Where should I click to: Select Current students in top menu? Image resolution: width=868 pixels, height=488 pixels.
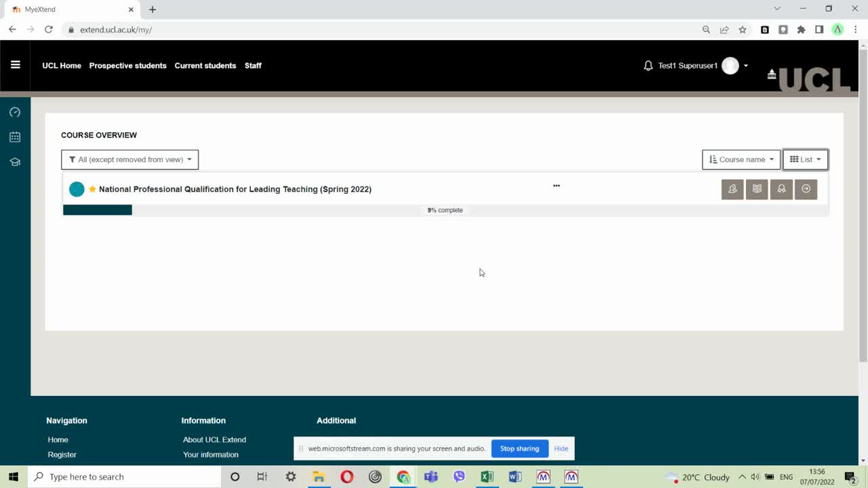(x=205, y=66)
